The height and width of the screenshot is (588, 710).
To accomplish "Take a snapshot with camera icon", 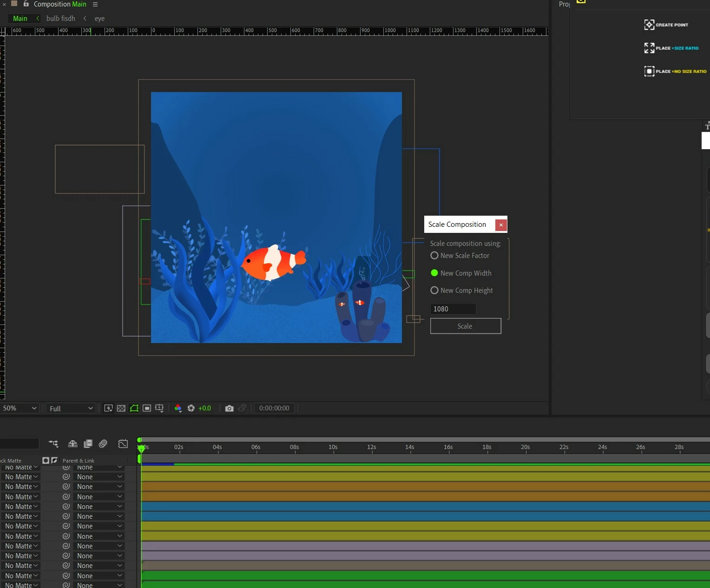I will click(x=229, y=408).
